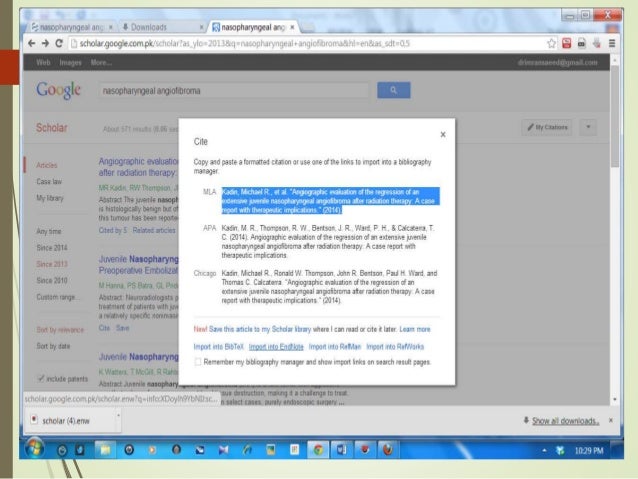Screen dimensions: 638x479
Task: Open the grey hand-shaped extension icon
Action: 596,44
